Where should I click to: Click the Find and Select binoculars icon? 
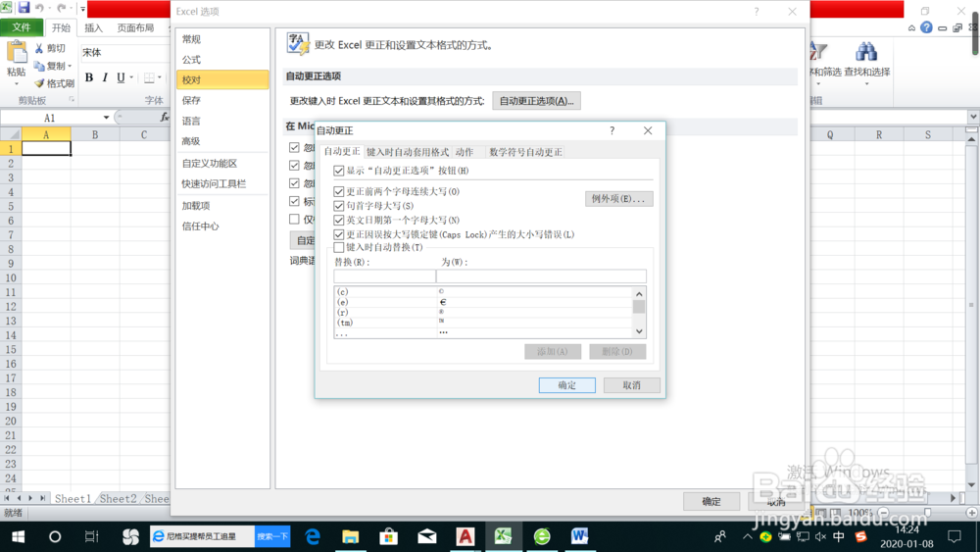866,52
